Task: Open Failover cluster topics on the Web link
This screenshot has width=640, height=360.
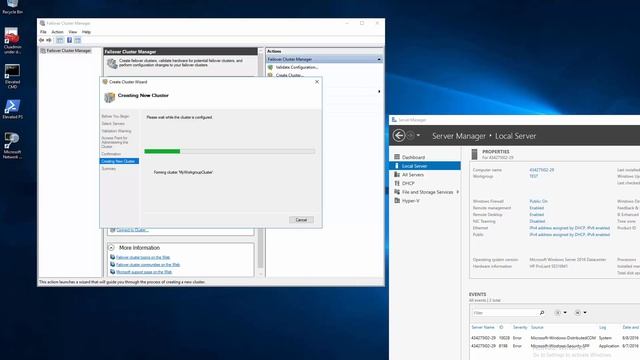Action: click(143, 257)
